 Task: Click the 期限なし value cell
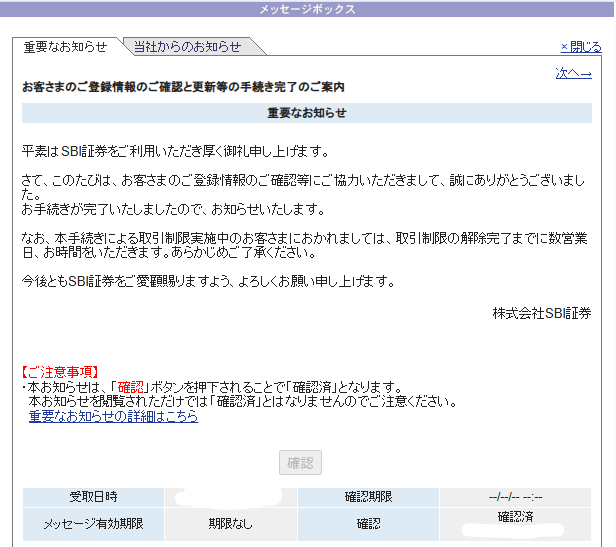click(x=230, y=523)
